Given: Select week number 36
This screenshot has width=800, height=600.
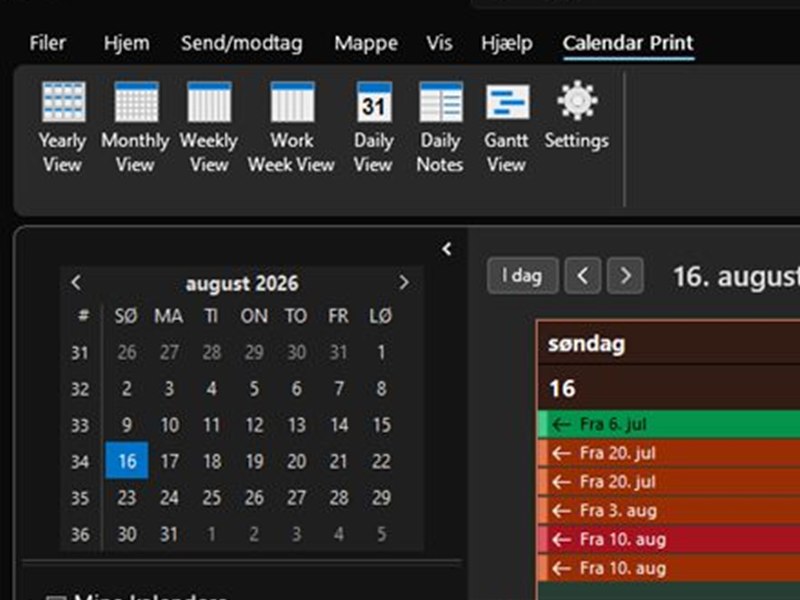Looking at the screenshot, I should point(80,535).
